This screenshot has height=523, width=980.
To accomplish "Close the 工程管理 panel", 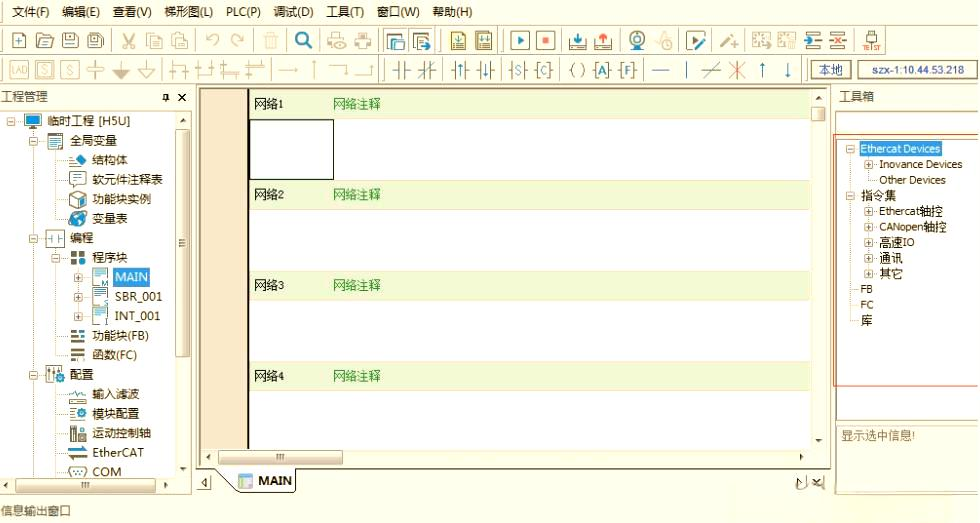I will (182, 97).
